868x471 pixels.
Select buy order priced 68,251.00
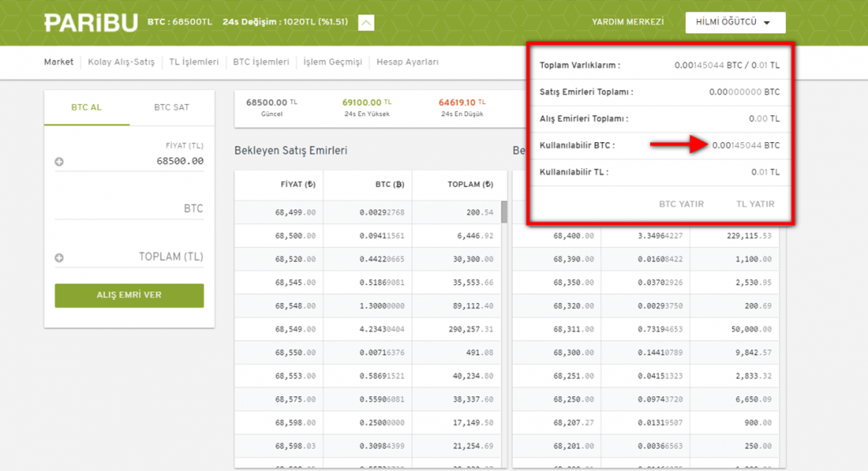[646, 376]
